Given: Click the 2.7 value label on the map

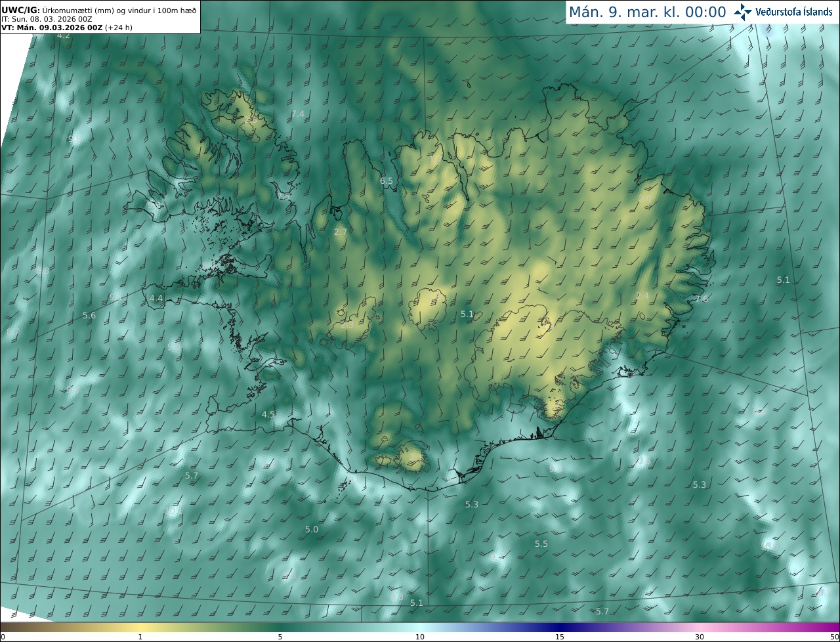Looking at the screenshot, I should point(341,232).
